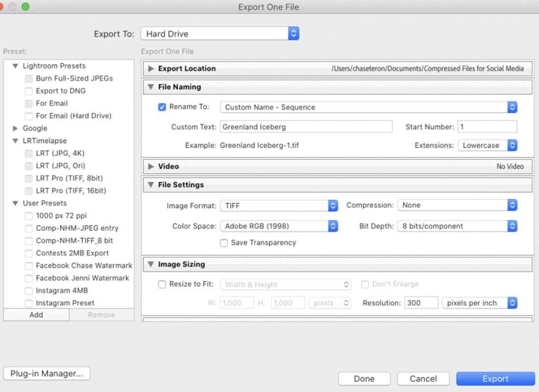Uncheck the Rename To checkbox

[x=162, y=107]
